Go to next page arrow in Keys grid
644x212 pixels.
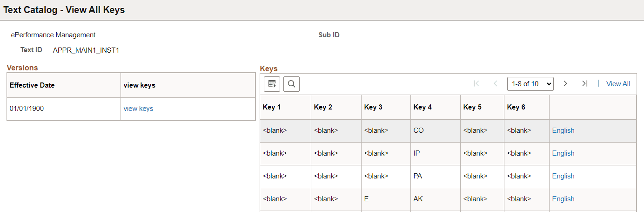point(565,83)
